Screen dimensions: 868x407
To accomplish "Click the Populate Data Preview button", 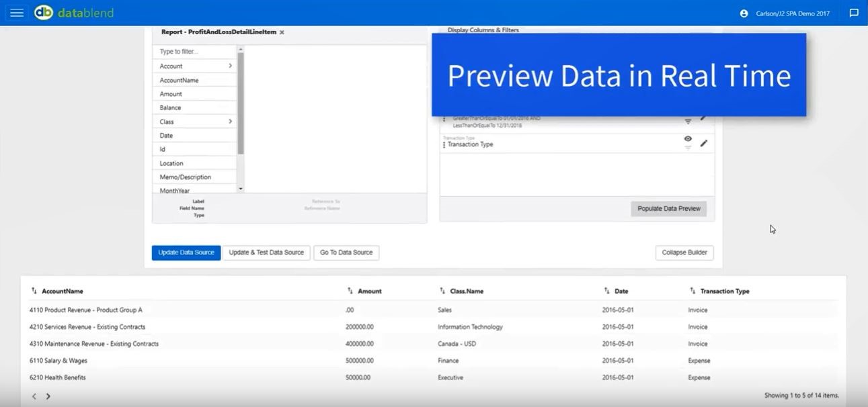I will tap(668, 209).
